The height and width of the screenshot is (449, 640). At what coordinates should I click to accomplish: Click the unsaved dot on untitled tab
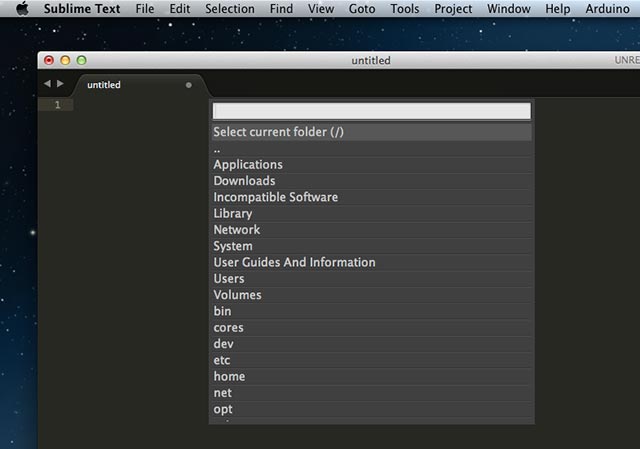pos(188,85)
